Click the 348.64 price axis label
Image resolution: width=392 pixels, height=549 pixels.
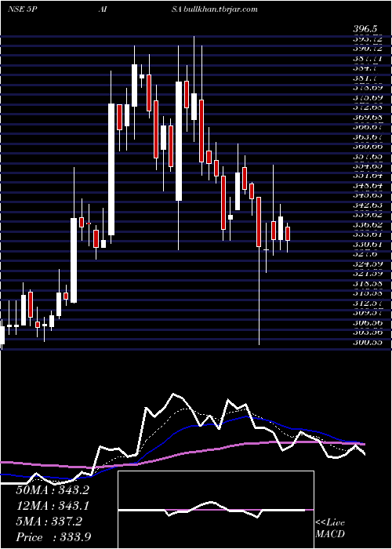click(368, 185)
